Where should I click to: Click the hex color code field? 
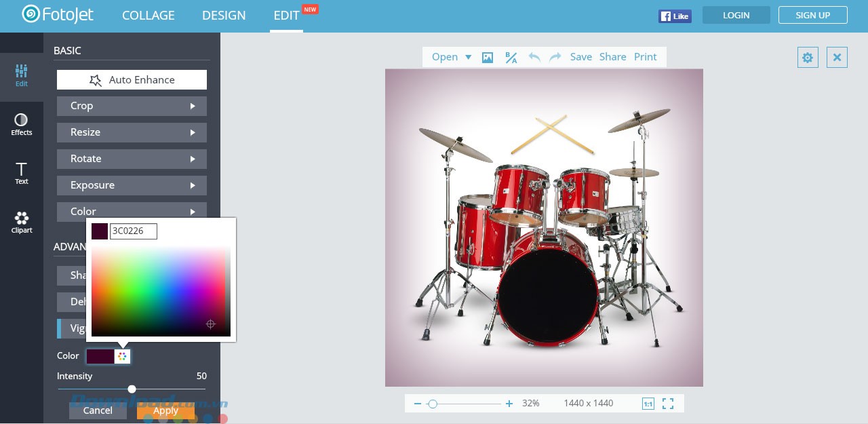(x=134, y=231)
